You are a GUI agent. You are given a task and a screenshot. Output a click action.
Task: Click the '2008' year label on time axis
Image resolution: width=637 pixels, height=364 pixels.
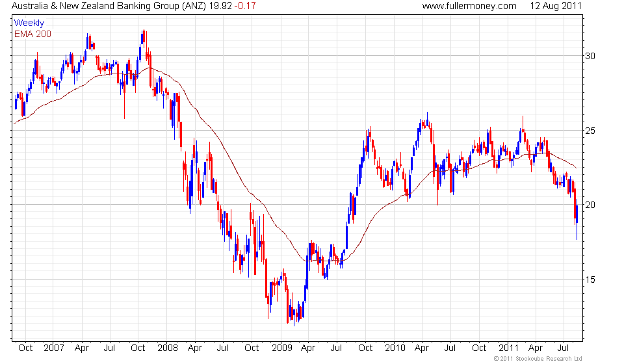tap(168, 348)
